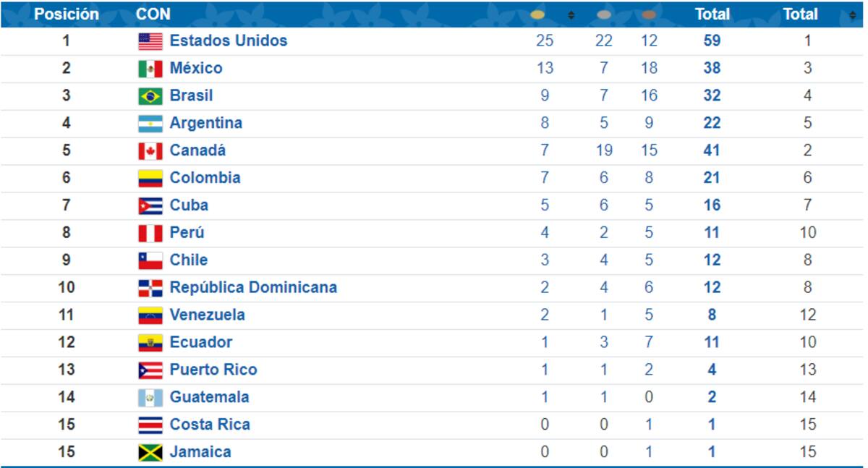
Task: Select the Puerto Rico country link
Action: [213, 370]
